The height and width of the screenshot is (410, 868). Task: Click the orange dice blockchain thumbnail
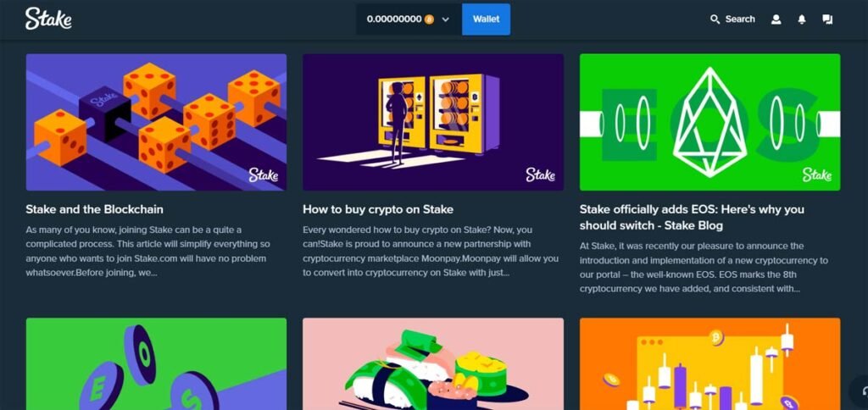tap(156, 122)
